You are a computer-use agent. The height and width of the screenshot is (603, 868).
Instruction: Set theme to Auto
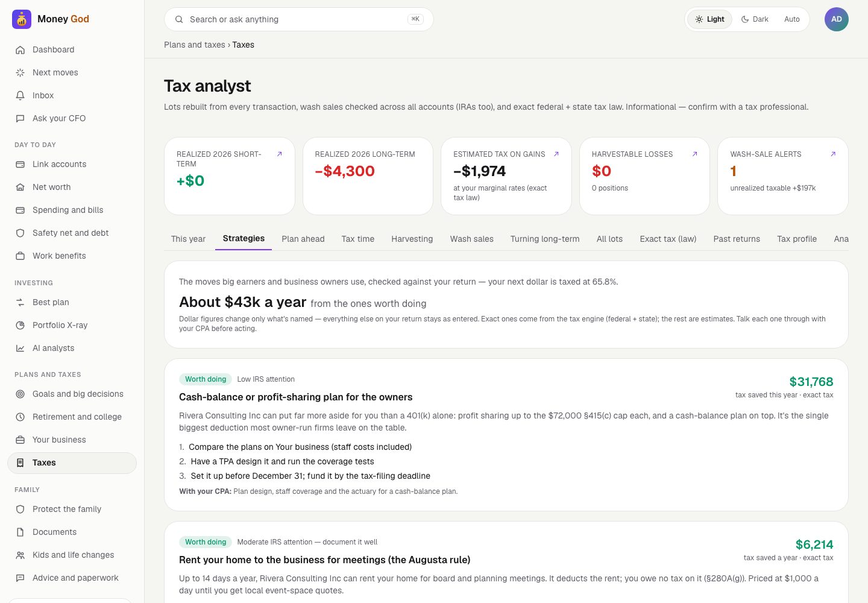(x=792, y=19)
